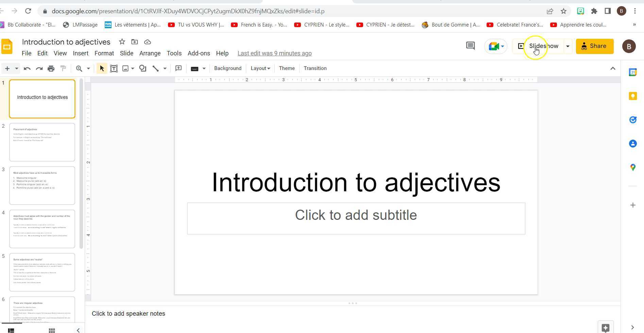Switch to grid view of slides

[52, 330]
